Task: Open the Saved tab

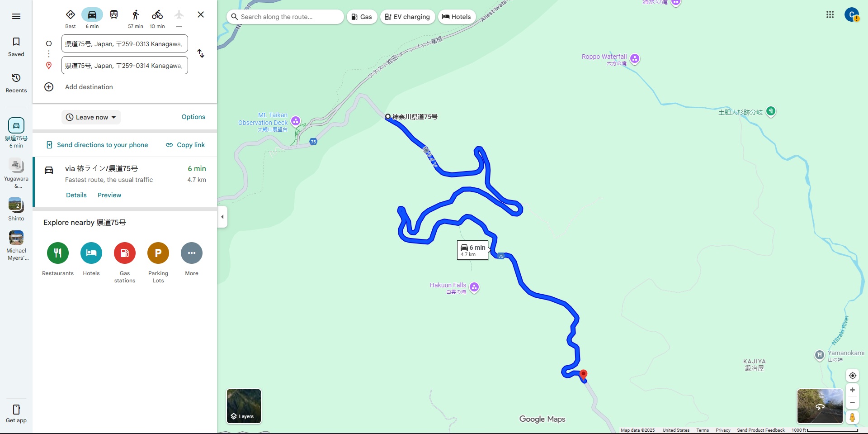Action: click(16, 47)
